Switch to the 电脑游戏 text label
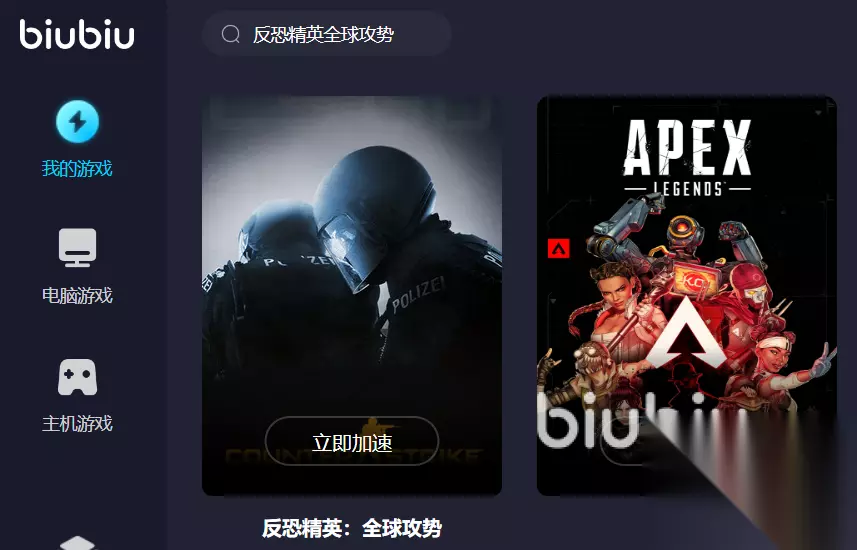Screen dimensions: 857x550 77,296
